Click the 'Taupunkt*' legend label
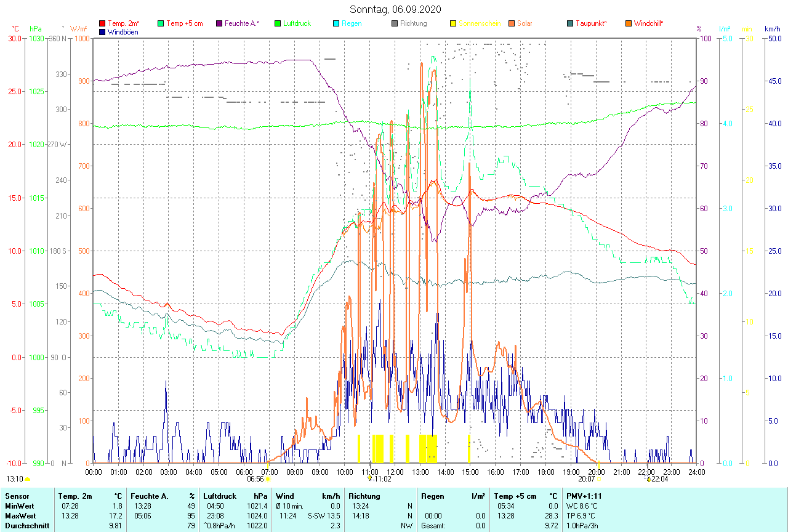The height and width of the screenshot is (532, 788). point(591,23)
